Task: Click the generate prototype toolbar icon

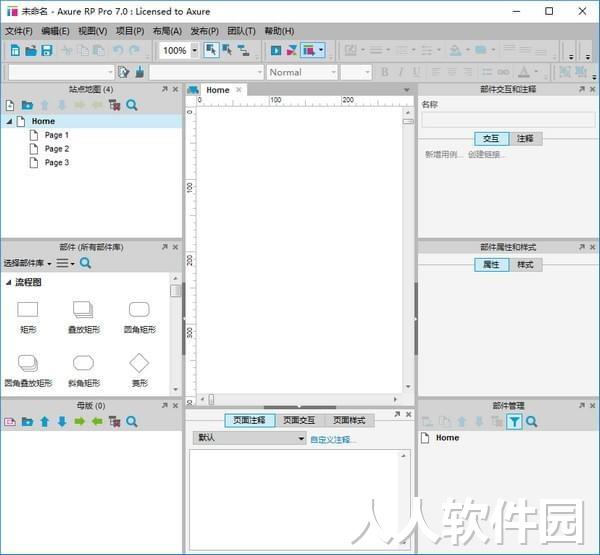Action: point(309,50)
